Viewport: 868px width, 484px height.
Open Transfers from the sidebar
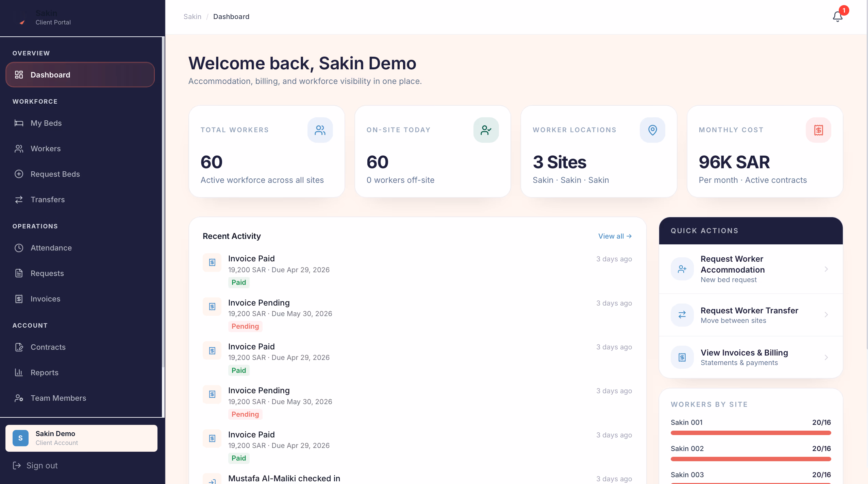point(80,200)
